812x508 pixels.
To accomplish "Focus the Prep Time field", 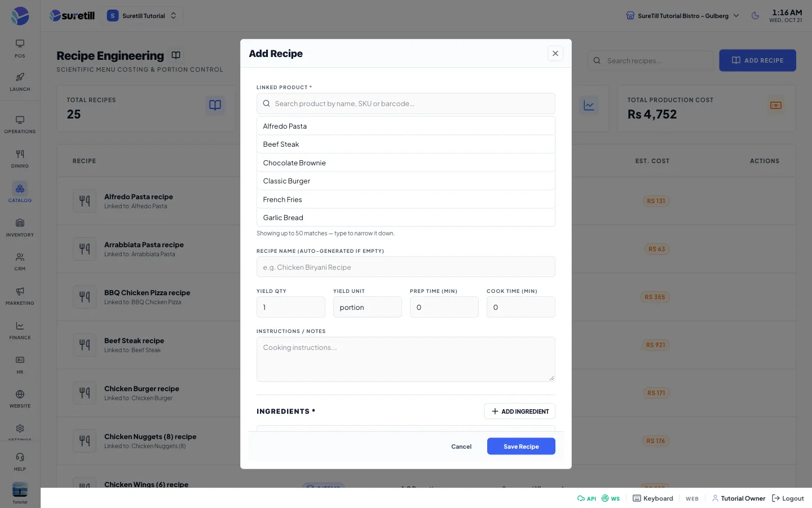I will [x=444, y=307].
